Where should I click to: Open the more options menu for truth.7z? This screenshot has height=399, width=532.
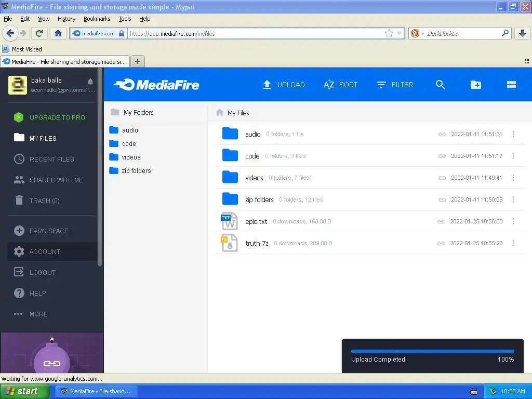(513, 243)
